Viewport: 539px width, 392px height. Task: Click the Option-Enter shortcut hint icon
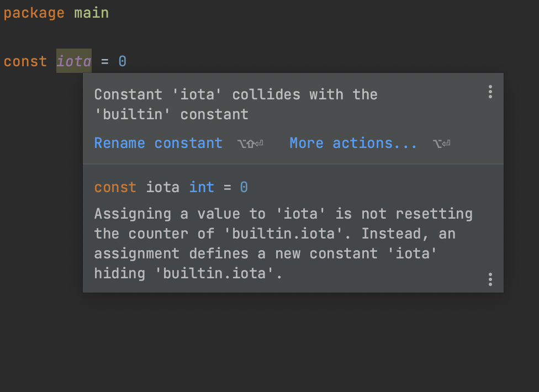(x=441, y=145)
